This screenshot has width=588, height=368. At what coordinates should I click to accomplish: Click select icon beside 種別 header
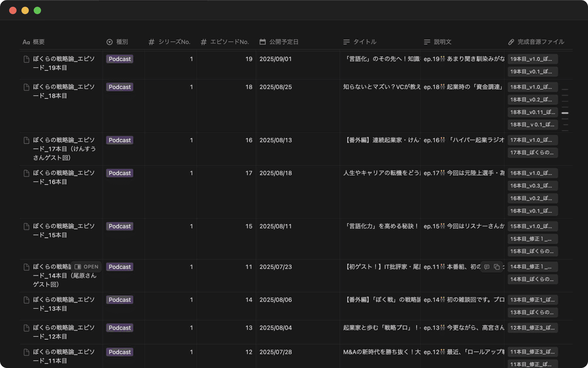tap(109, 42)
